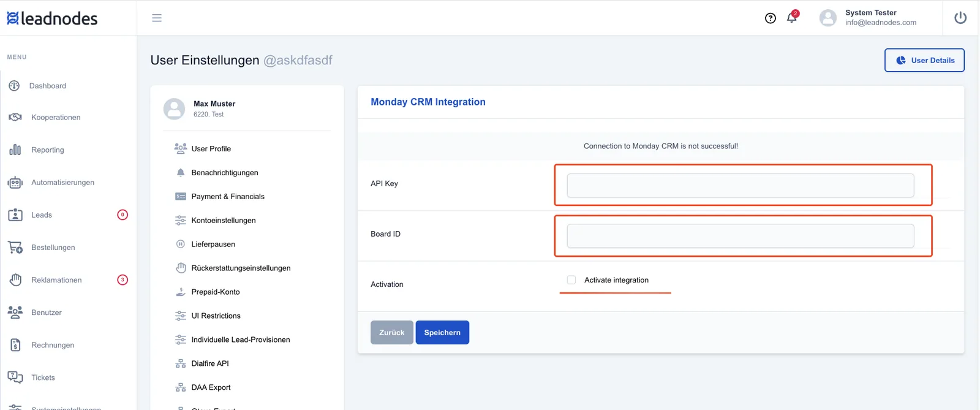Click the Leads contact card icon
This screenshot has width=980, height=410.
pyautogui.click(x=15, y=214)
